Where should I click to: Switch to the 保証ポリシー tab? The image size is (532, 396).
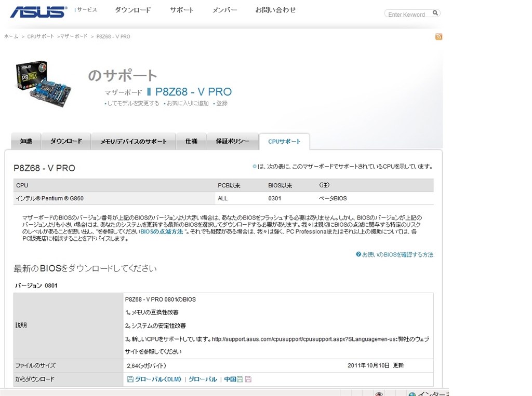232,141
